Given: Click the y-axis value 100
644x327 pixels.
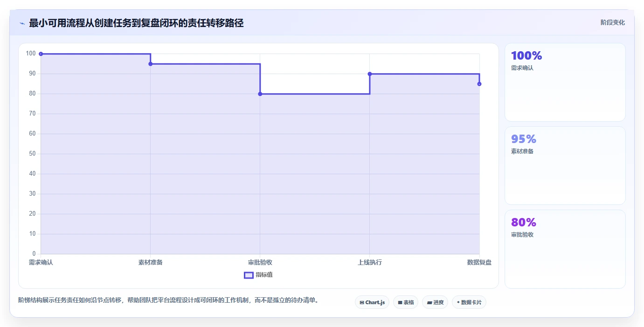Looking at the screenshot, I should pyautogui.click(x=31, y=54).
